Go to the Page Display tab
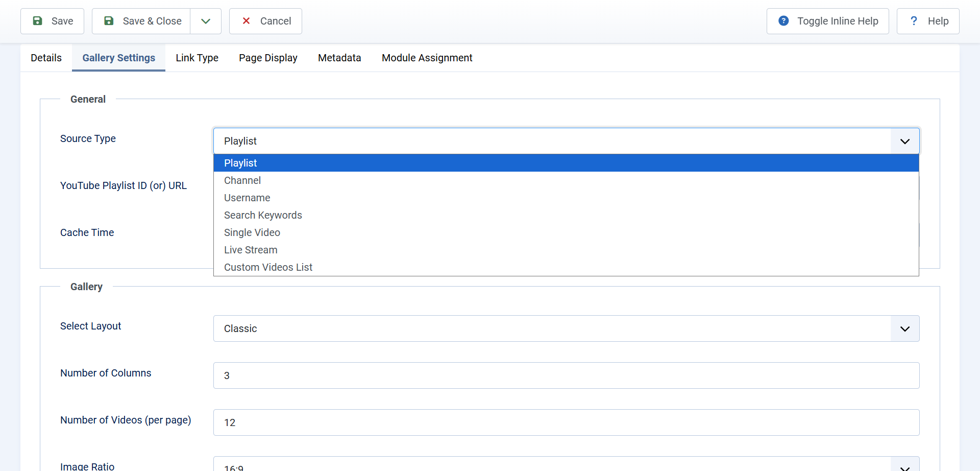 click(x=268, y=58)
